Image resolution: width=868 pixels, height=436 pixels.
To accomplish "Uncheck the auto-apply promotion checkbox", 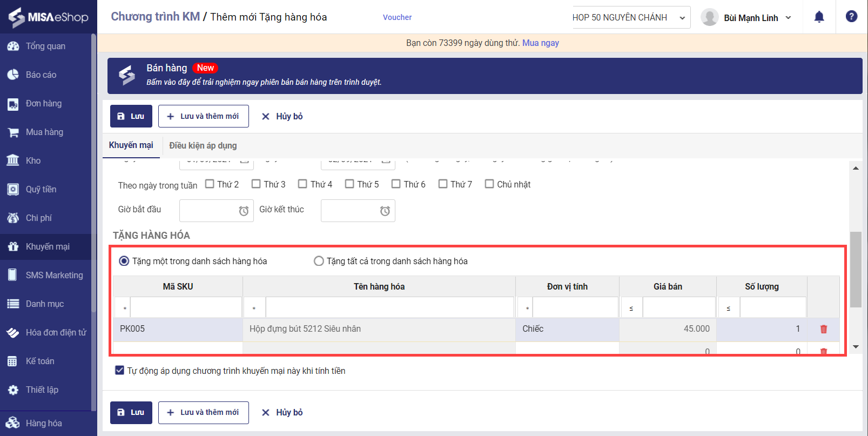I will click(x=120, y=371).
